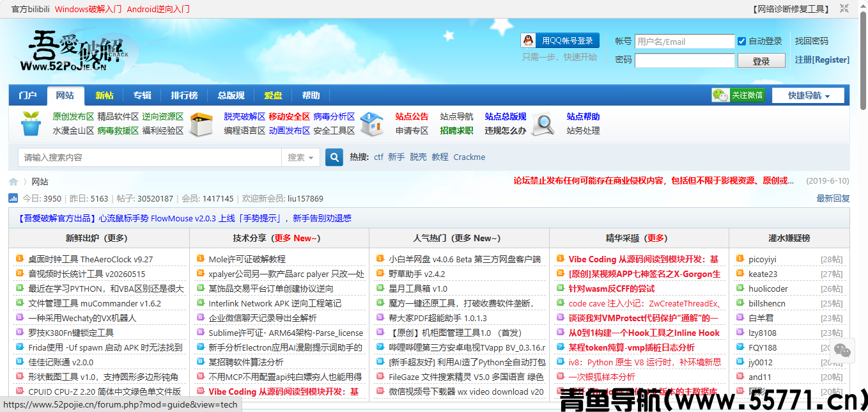
Task: Click the blue magnifier search button
Action: 334,157
